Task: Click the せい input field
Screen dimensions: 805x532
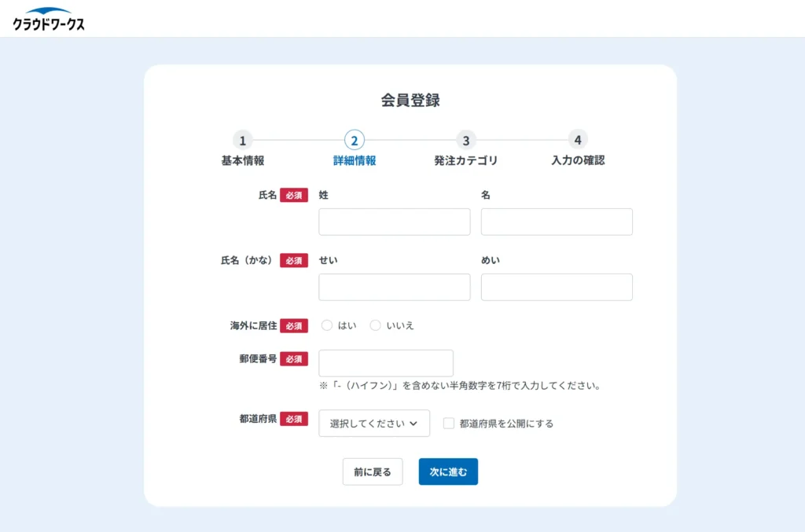Action: click(394, 287)
